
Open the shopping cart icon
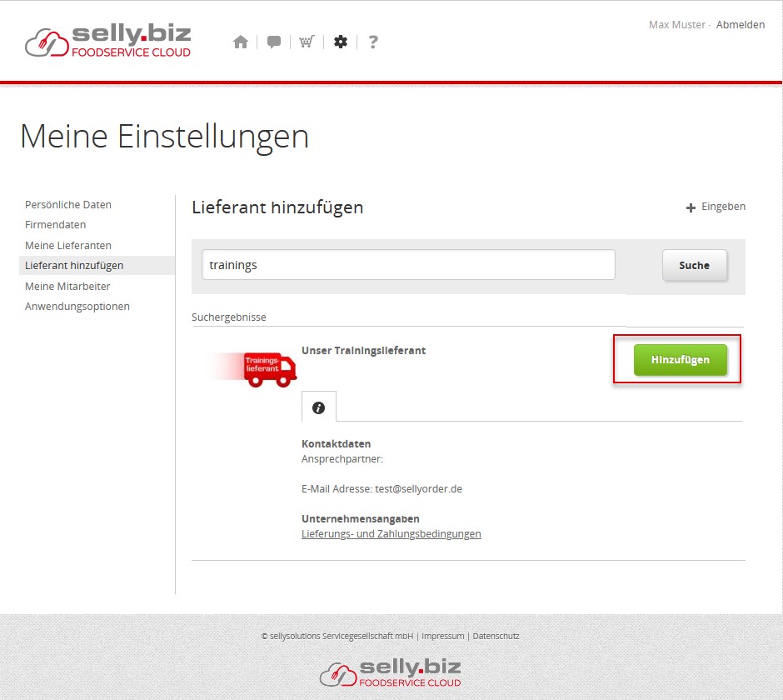(307, 42)
